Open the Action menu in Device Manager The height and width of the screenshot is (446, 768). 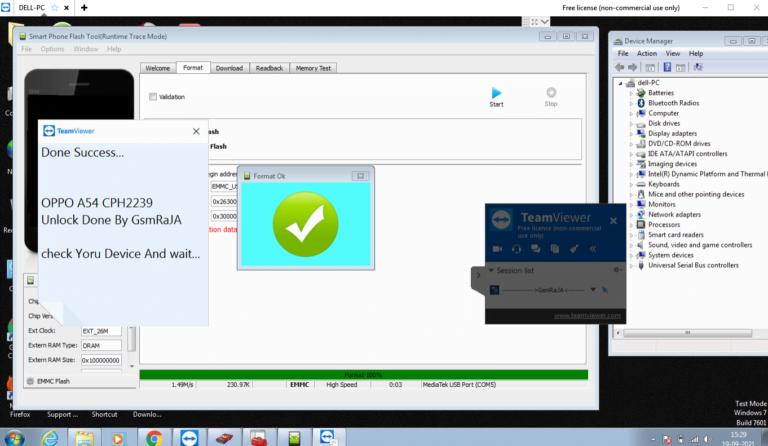(647, 53)
